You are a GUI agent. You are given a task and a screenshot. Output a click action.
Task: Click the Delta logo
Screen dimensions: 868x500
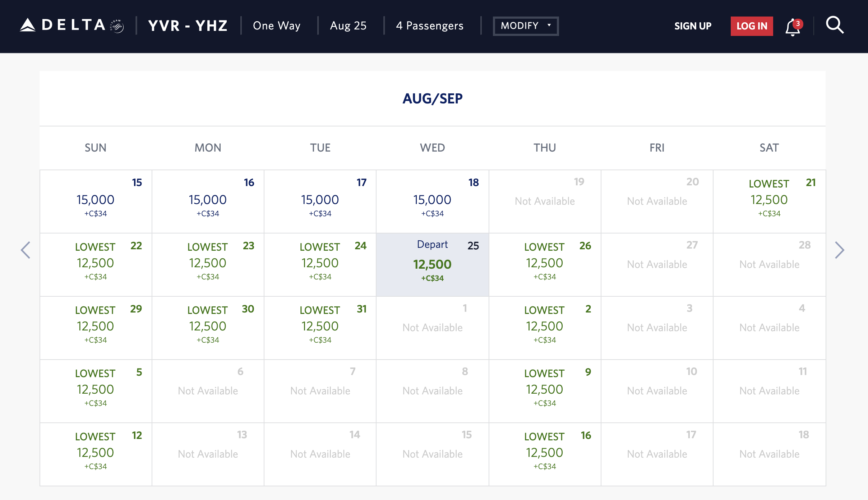72,26
